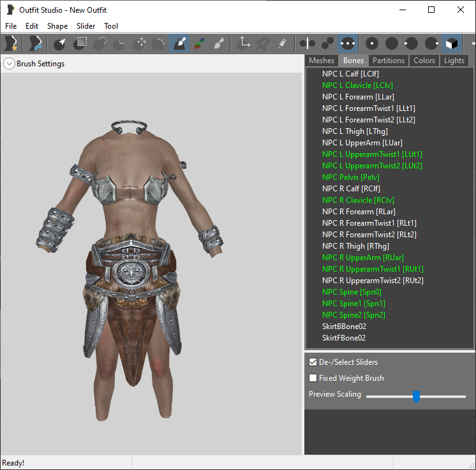Toggle Global Brush Collision three-dot icon
Screen dimensions: 476x470
348,43
